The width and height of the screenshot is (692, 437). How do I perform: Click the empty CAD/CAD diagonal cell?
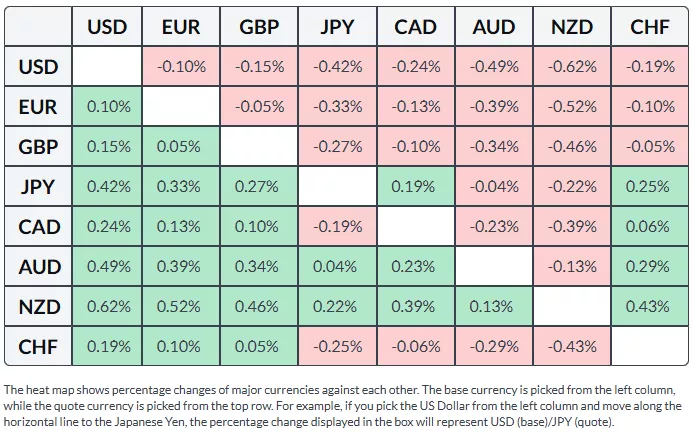pyautogui.click(x=417, y=227)
